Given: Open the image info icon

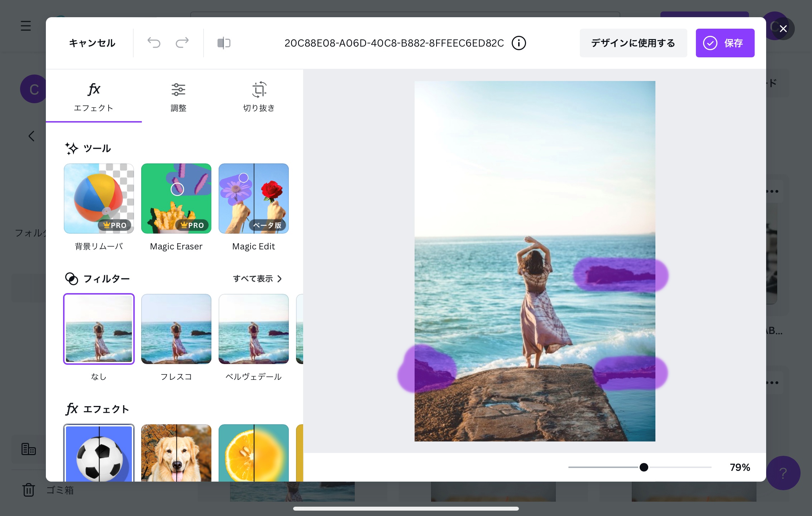Looking at the screenshot, I should point(519,43).
